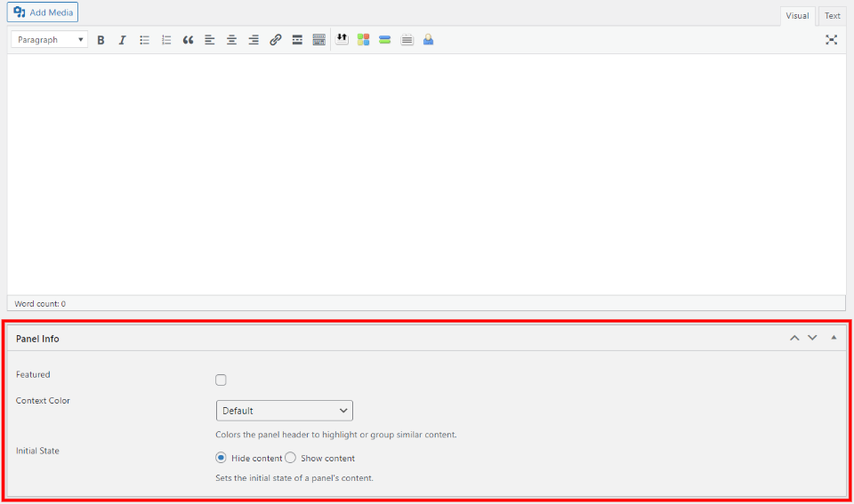854x504 pixels.
Task: Click the Initial State label
Action: [x=37, y=451]
